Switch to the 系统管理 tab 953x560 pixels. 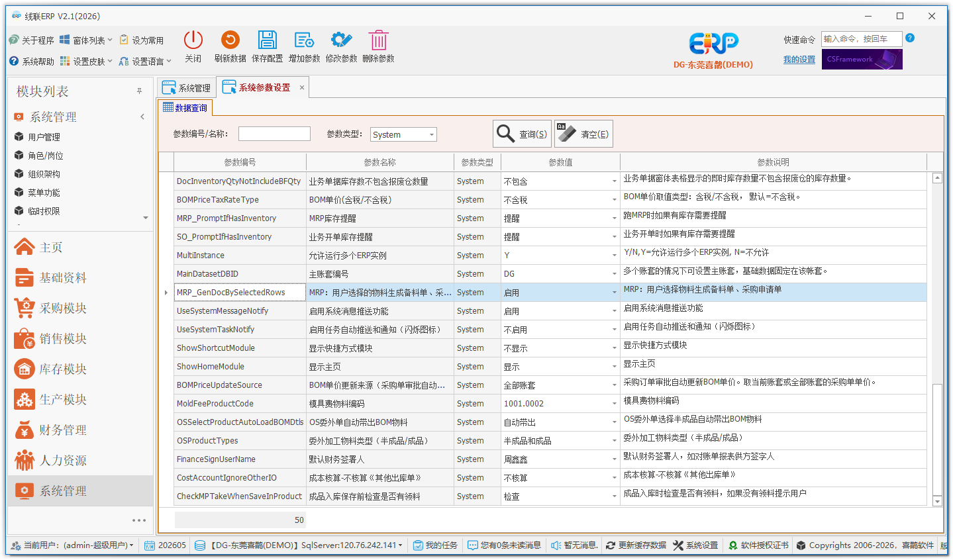187,87
